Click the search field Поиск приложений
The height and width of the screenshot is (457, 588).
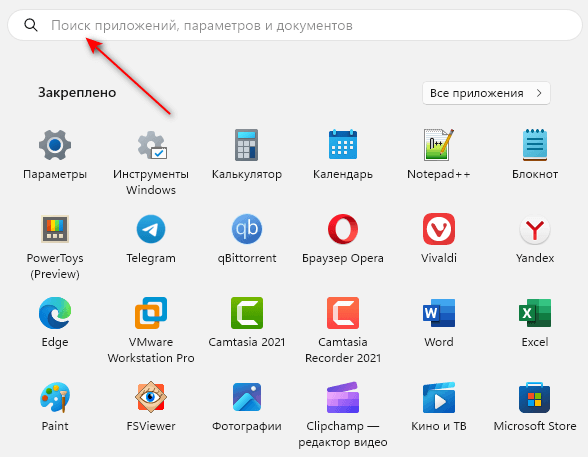coord(295,25)
